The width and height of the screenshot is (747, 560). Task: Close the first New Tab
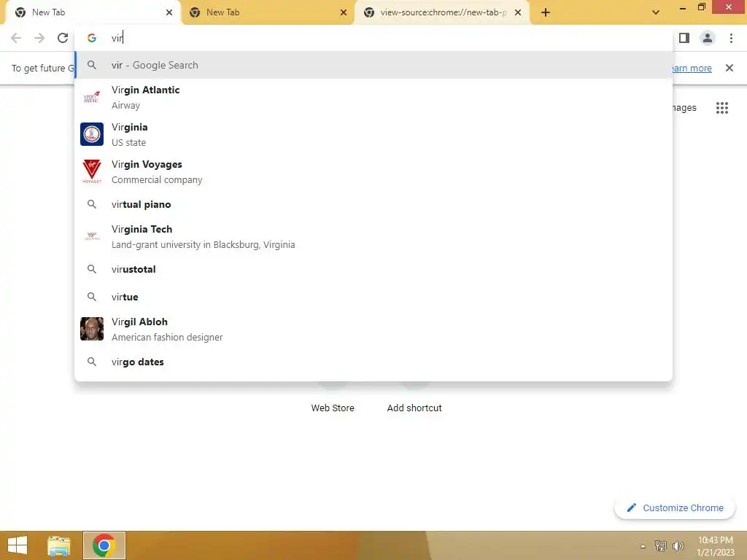[169, 12]
